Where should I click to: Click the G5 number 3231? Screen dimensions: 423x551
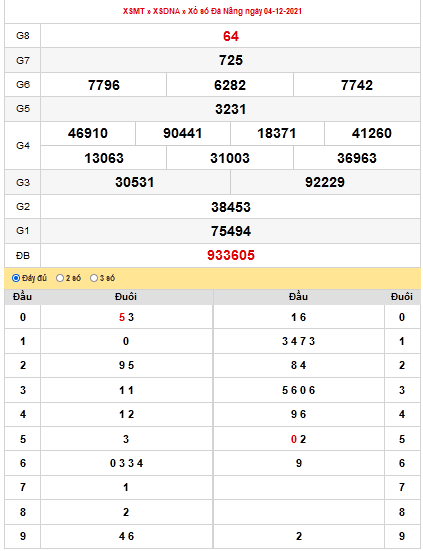point(230,109)
